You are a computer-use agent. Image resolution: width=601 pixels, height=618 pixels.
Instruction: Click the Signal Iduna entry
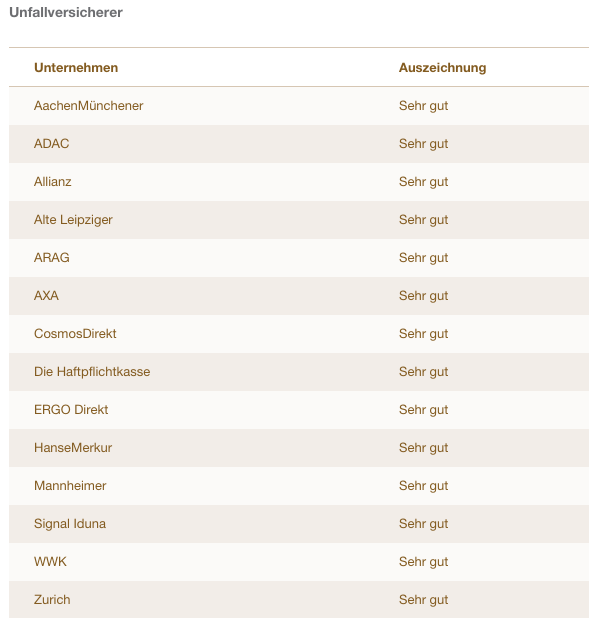click(70, 524)
